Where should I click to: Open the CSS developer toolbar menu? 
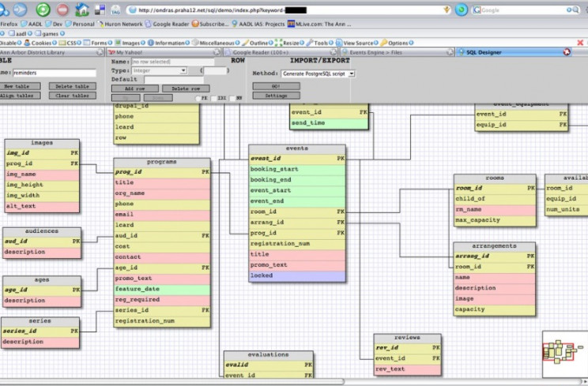tap(70, 43)
